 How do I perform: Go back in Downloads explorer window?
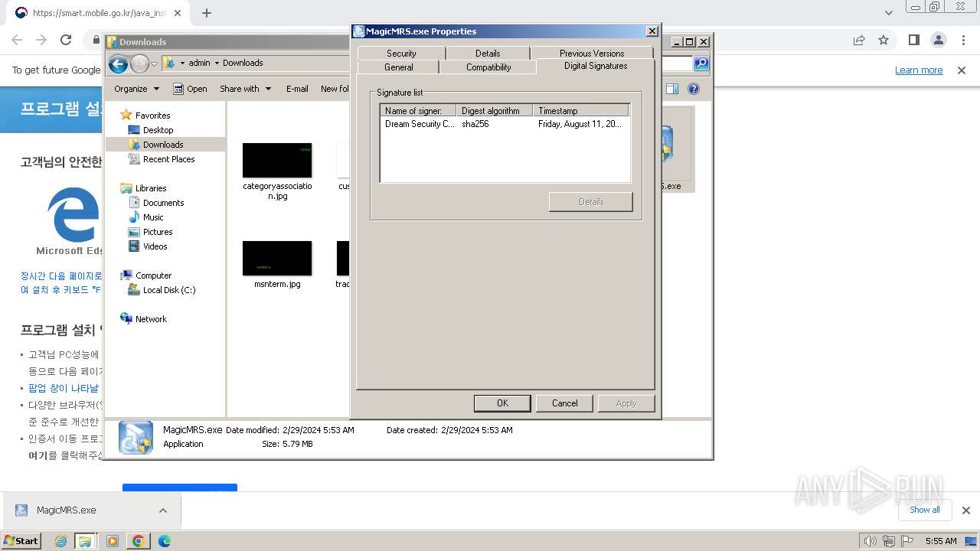click(118, 64)
